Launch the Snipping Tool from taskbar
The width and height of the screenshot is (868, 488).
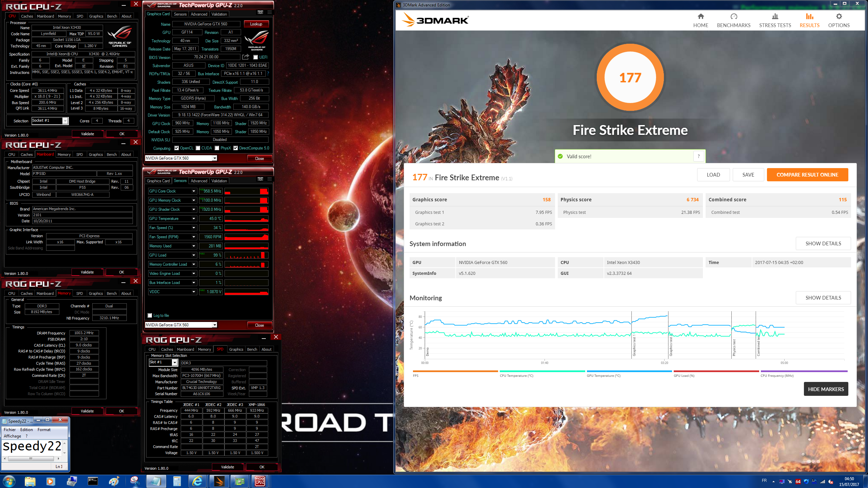pos(135,481)
